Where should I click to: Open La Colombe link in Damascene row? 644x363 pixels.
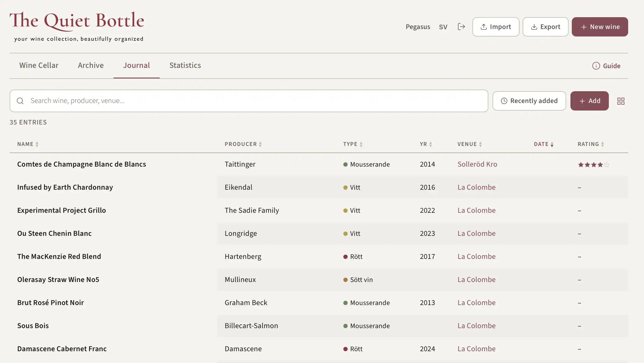click(x=476, y=349)
